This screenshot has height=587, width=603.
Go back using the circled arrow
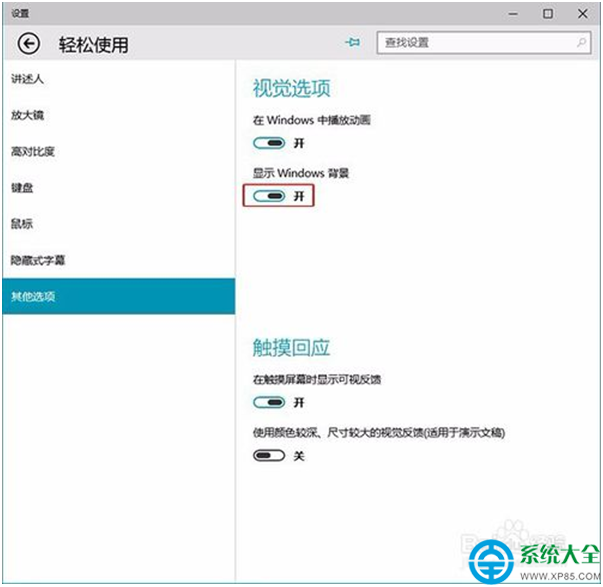pyautogui.click(x=28, y=44)
